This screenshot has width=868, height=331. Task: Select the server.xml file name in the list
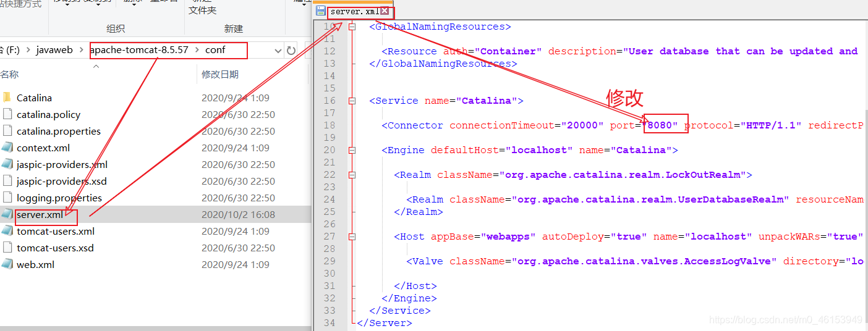40,215
